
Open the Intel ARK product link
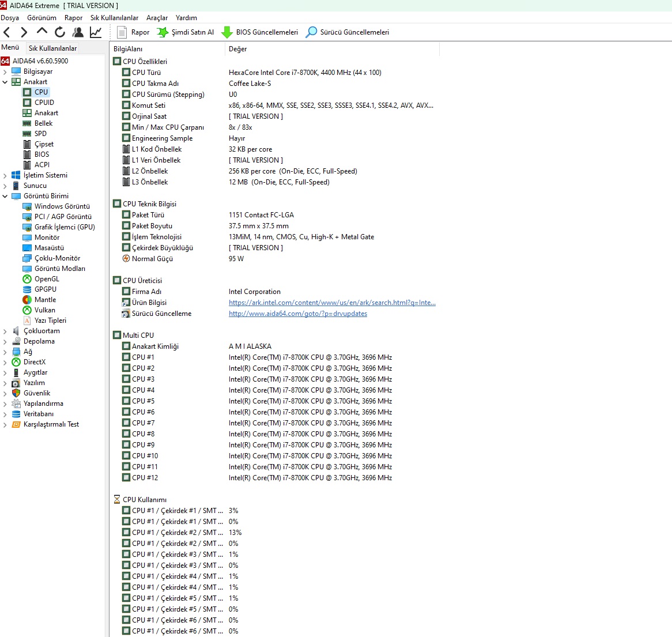point(332,303)
